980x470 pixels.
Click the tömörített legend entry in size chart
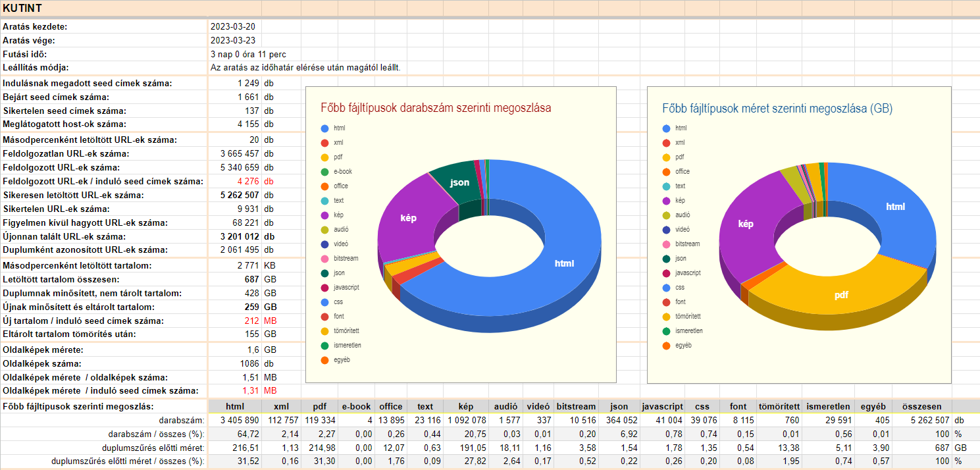coord(688,317)
